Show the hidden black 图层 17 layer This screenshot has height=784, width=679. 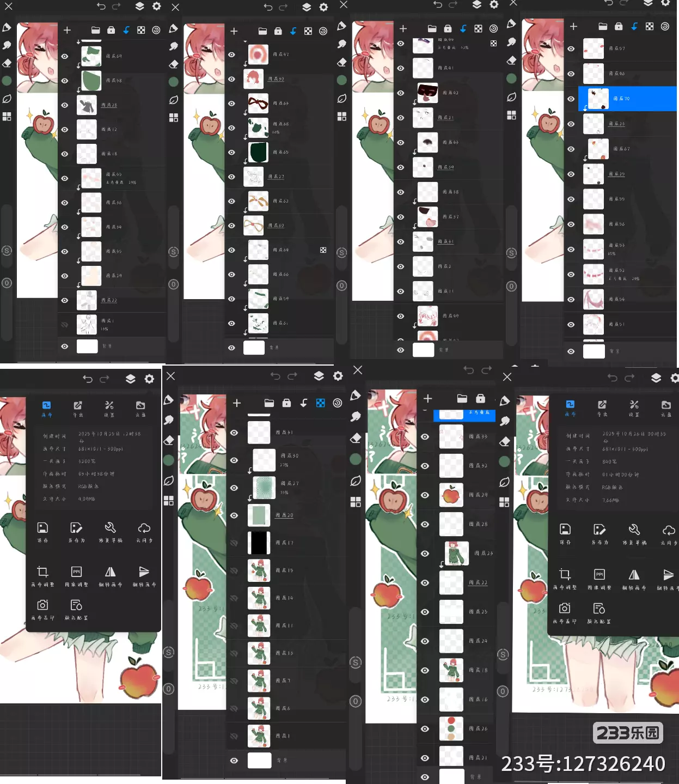[x=234, y=543]
